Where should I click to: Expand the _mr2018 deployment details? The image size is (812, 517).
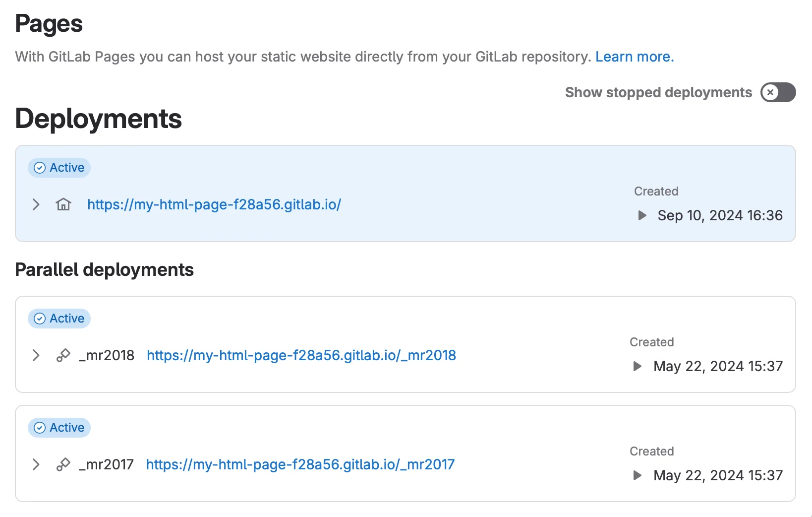(x=35, y=355)
